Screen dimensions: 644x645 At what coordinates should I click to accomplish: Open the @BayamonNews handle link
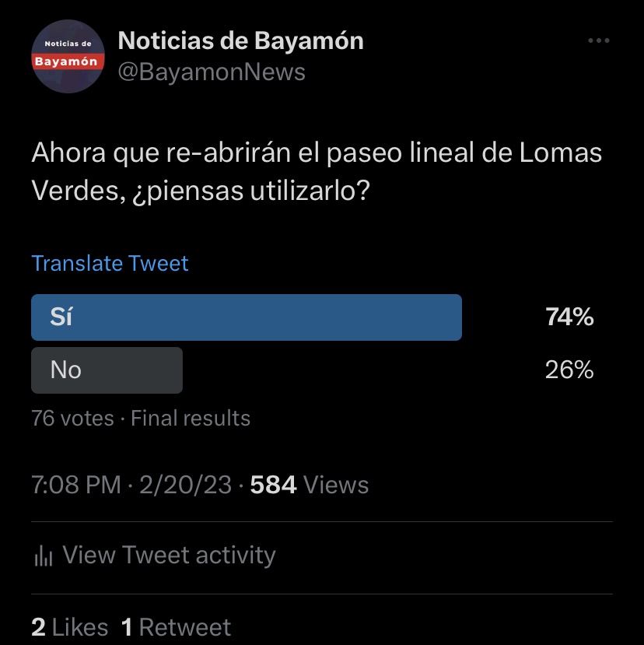[x=212, y=72]
